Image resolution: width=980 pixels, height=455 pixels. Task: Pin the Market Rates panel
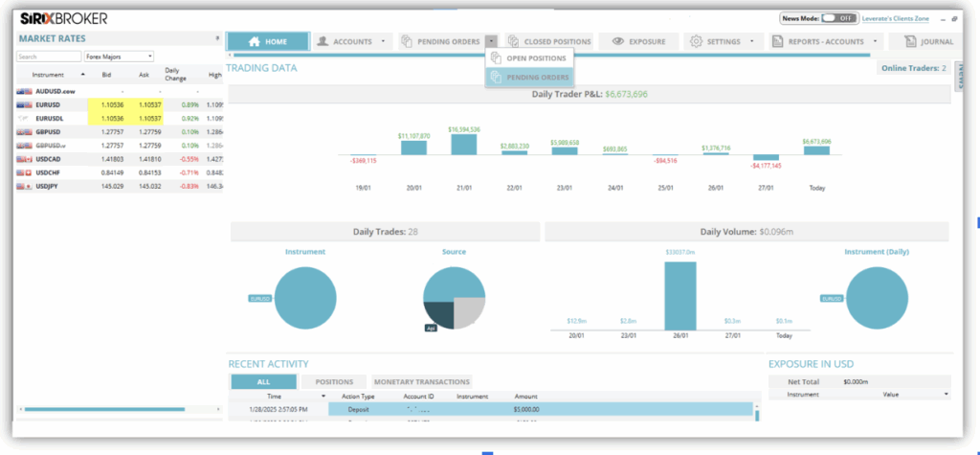[217, 38]
